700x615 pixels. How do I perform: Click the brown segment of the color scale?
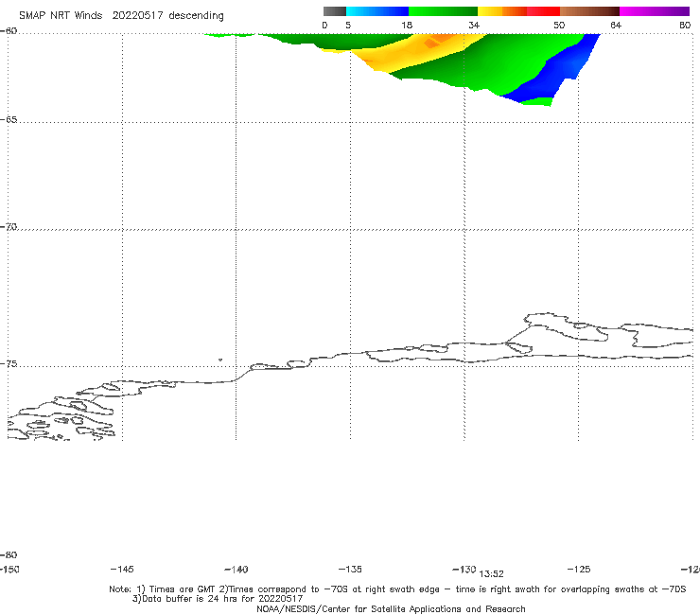pos(589,11)
